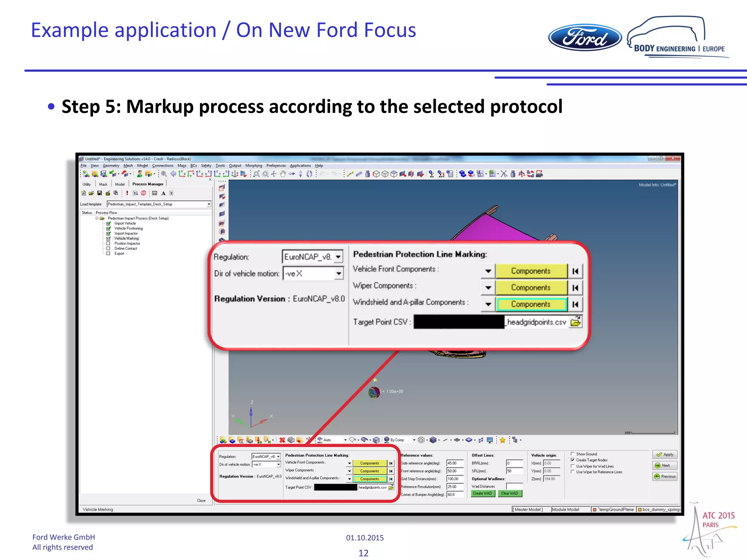Toggle the Import Impactor step checkbox

(x=108, y=233)
